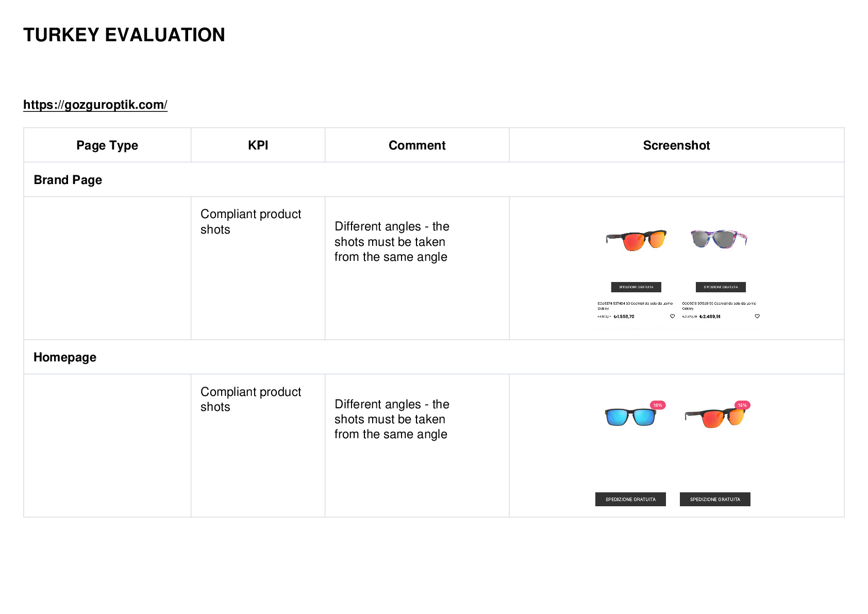Viewport: 868px width, 614px height.
Task: Click the 15% badge on homepage orange sunglasses
Action: click(x=742, y=405)
